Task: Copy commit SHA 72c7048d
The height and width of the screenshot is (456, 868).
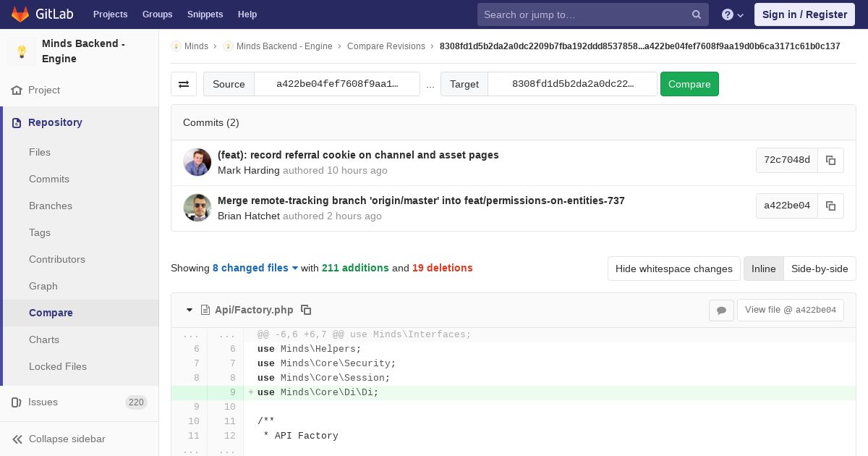Action: (x=830, y=161)
